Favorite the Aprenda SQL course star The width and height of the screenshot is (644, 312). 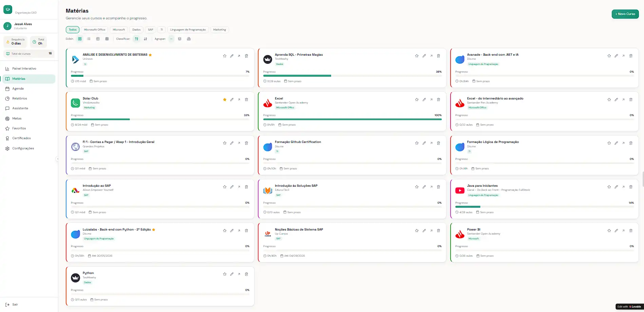pos(417,56)
